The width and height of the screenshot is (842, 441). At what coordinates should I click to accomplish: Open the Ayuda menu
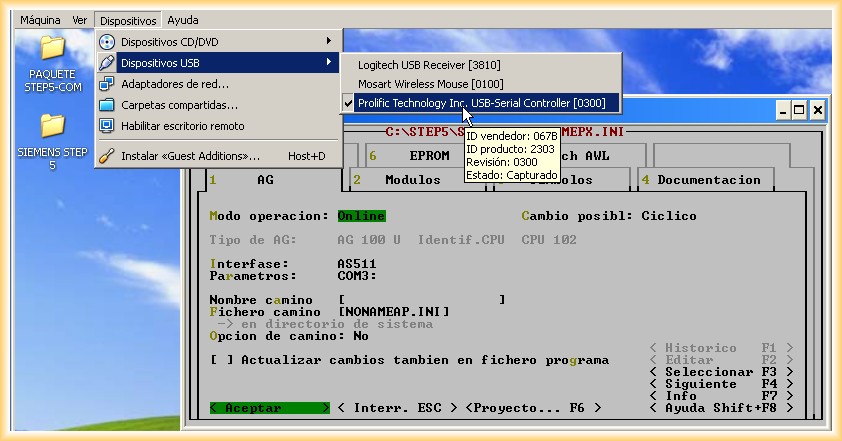(x=183, y=20)
